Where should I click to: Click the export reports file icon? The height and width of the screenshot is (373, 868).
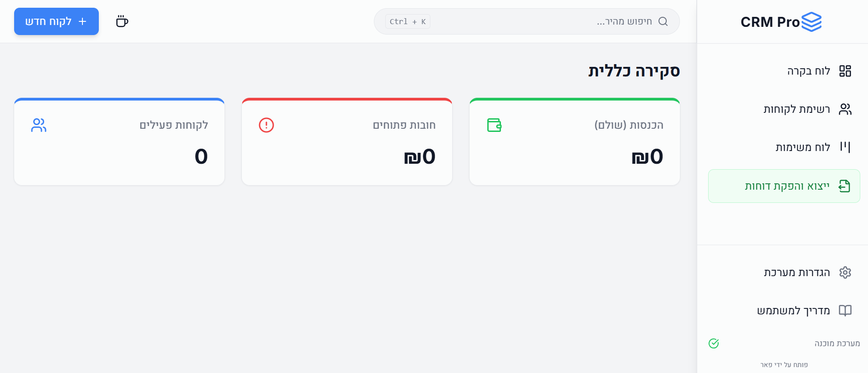845,186
